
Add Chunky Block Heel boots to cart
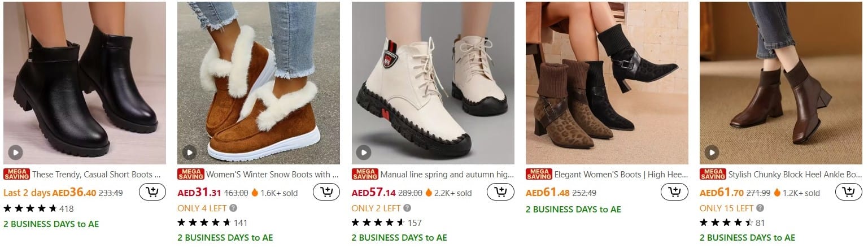pos(848,192)
